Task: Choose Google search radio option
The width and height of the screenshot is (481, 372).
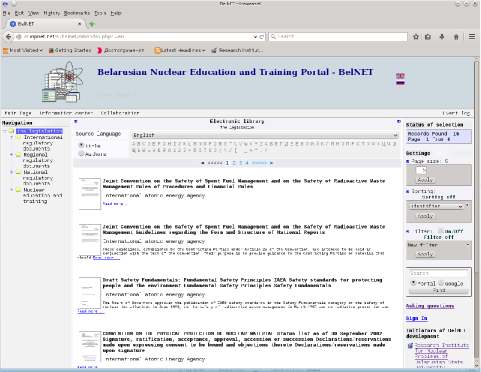Action: (441, 283)
